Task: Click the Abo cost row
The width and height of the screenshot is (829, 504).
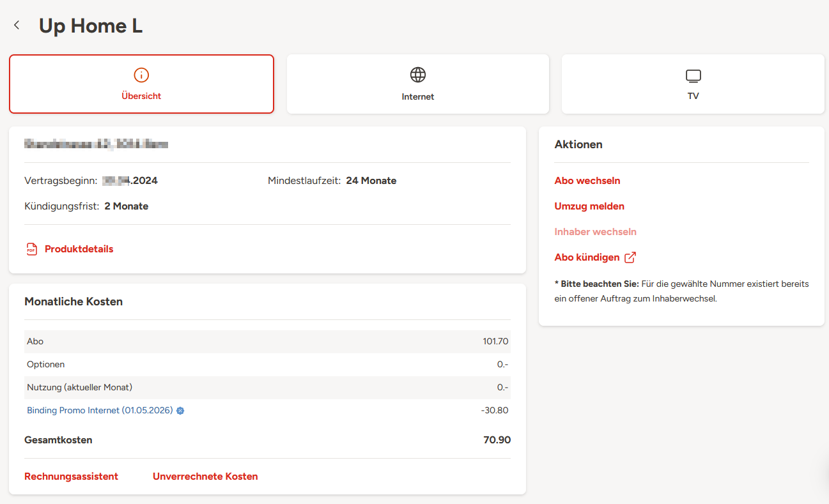Action: point(267,342)
